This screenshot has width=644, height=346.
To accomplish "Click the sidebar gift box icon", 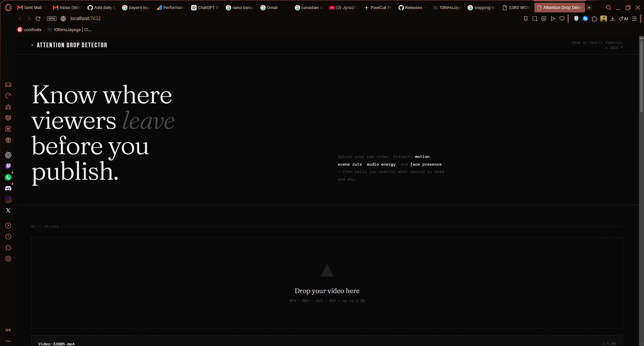I will pyautogui.click(x=8, y=140).
